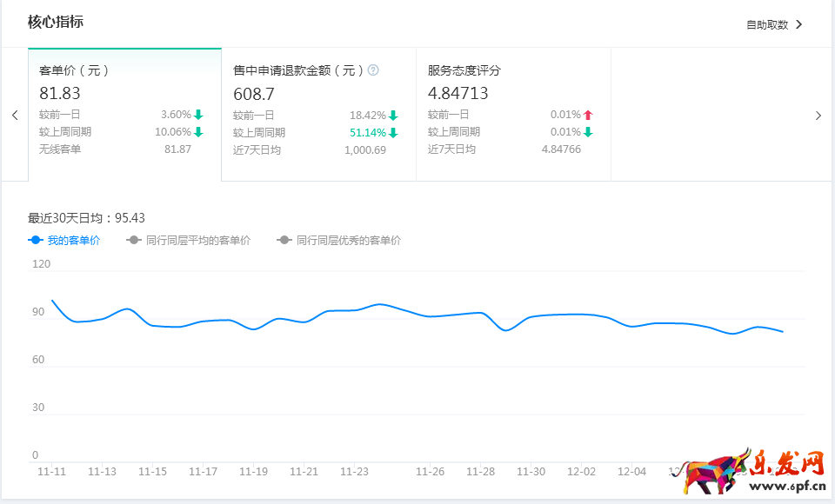Click green down arrow beside 51.14%

393,133
